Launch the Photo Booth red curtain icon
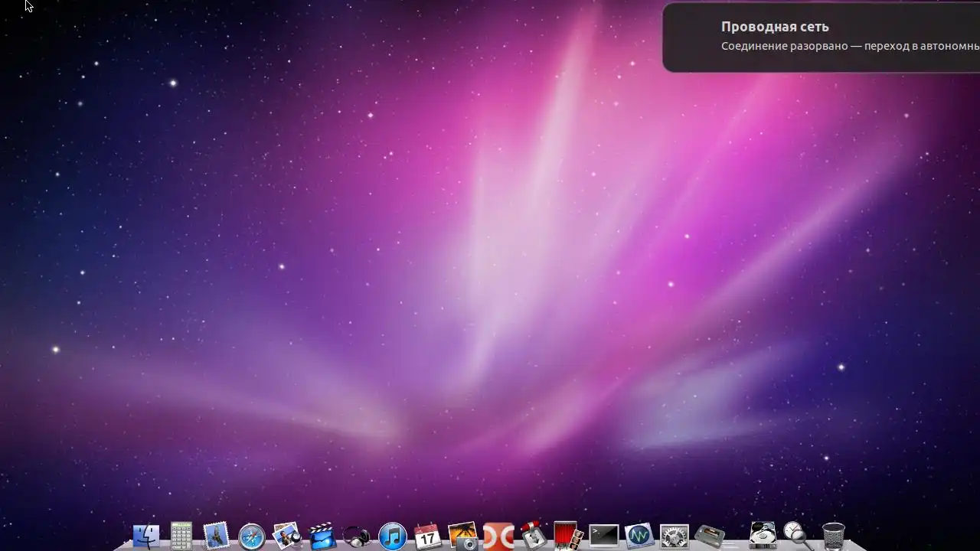 tap(568, 536)
